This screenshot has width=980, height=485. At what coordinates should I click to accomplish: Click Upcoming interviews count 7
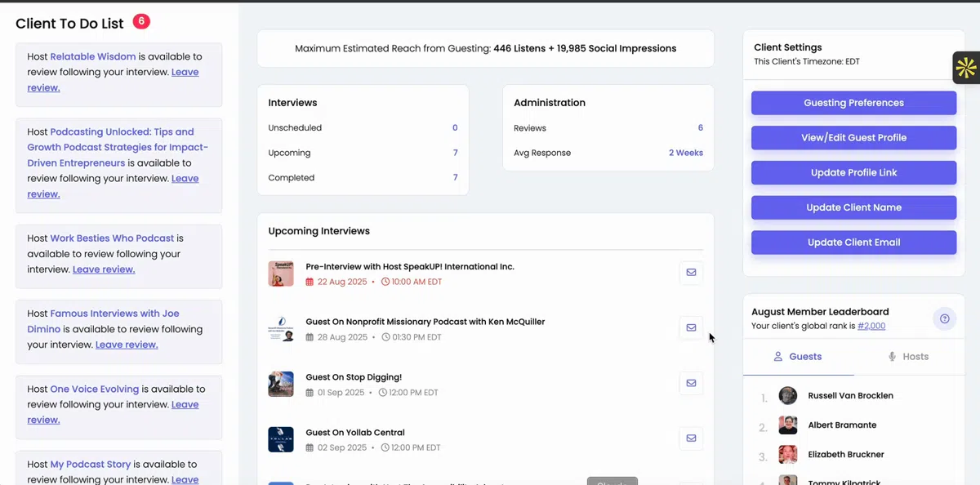pyautogui.click(x=455, y=153)
